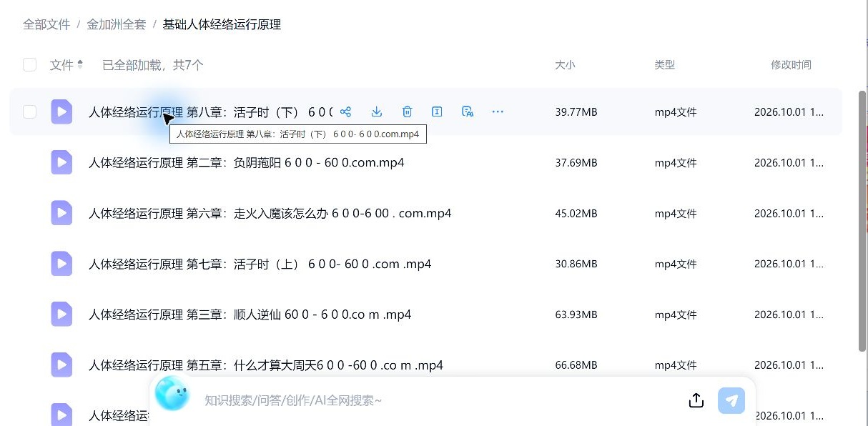This screenshot has height=426, width=868.
Task: Click the 大小 column header
Action: point(565,65)
